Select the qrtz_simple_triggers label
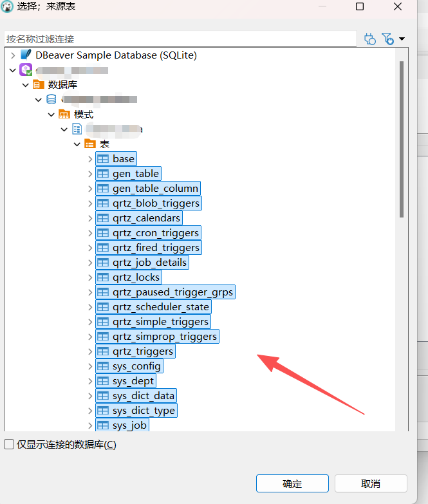 (x=160, y=322)
